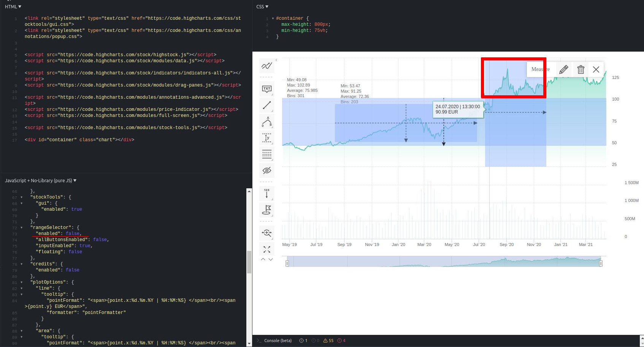The height and width of the screenshot is (347, 644).
Task: Select the text annotation (TXT) tool
Action: (x=266, y=89)
